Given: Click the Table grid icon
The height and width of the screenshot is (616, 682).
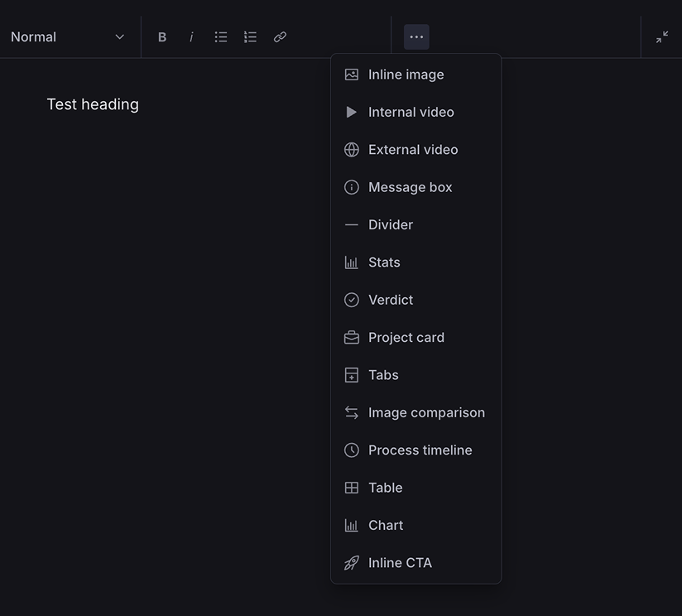Looking at the screenshot, I should click(352, 488).
